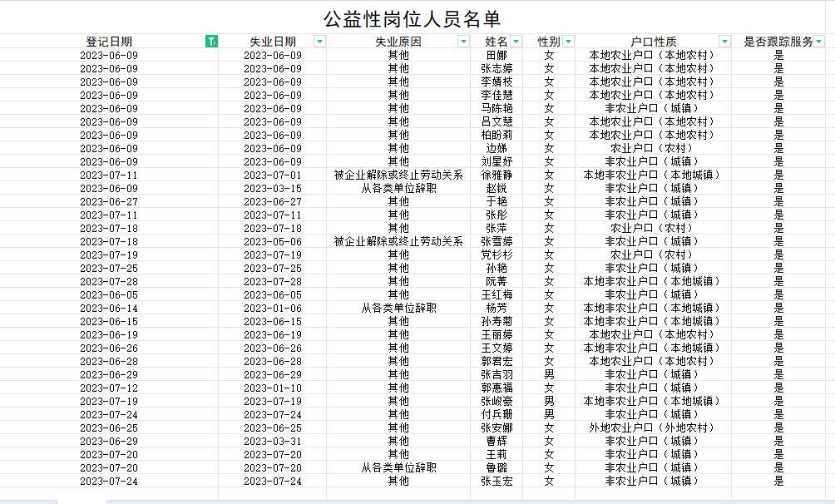
Task: Select the name cell 吕文慧
Action: (x=497, y=122)
